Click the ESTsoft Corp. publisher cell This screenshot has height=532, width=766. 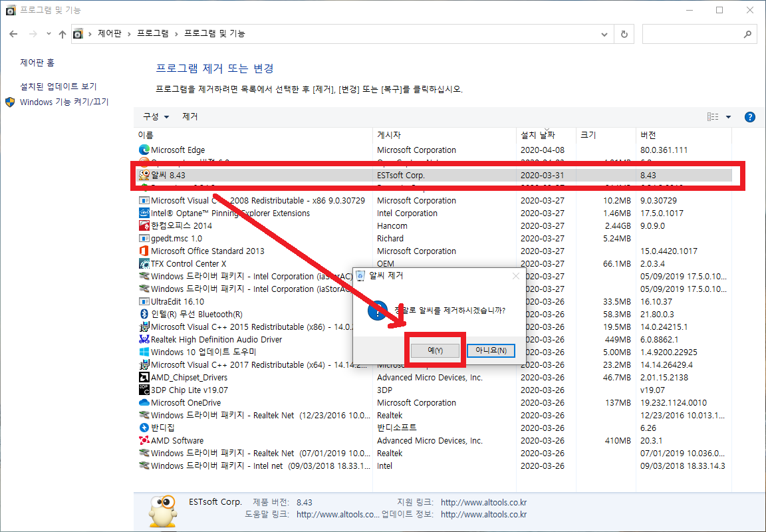[401, 175]
